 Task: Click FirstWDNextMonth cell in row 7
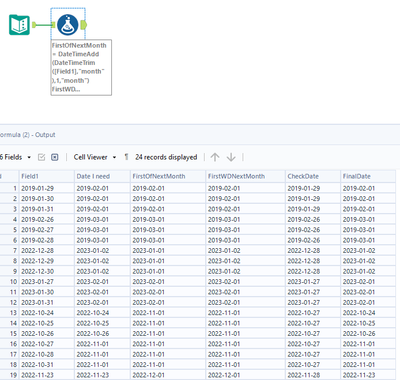(246, 251)
